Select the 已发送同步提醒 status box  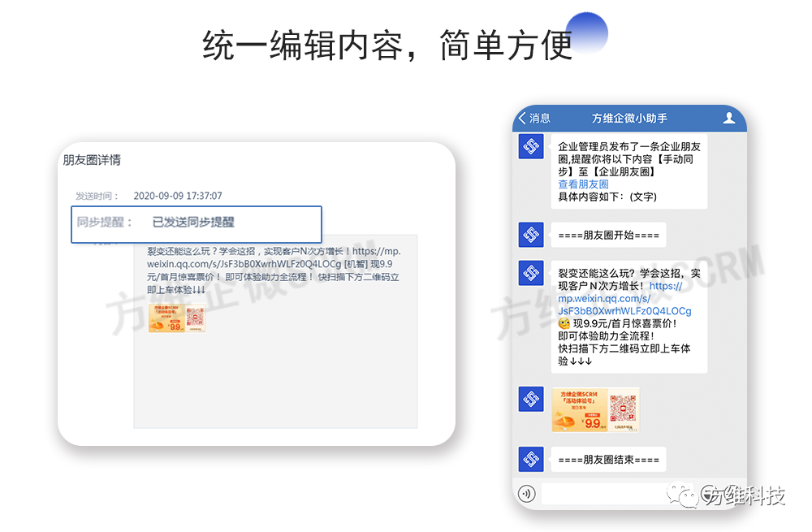(197, 223)
